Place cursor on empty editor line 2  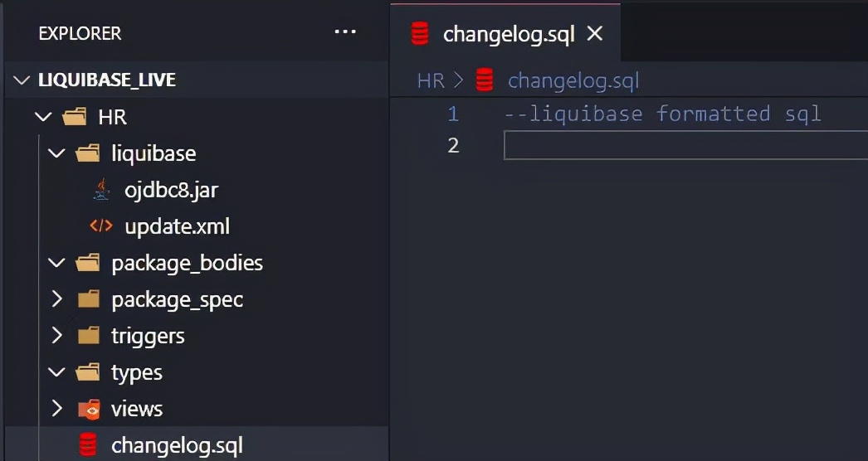[x=685, y=145]
